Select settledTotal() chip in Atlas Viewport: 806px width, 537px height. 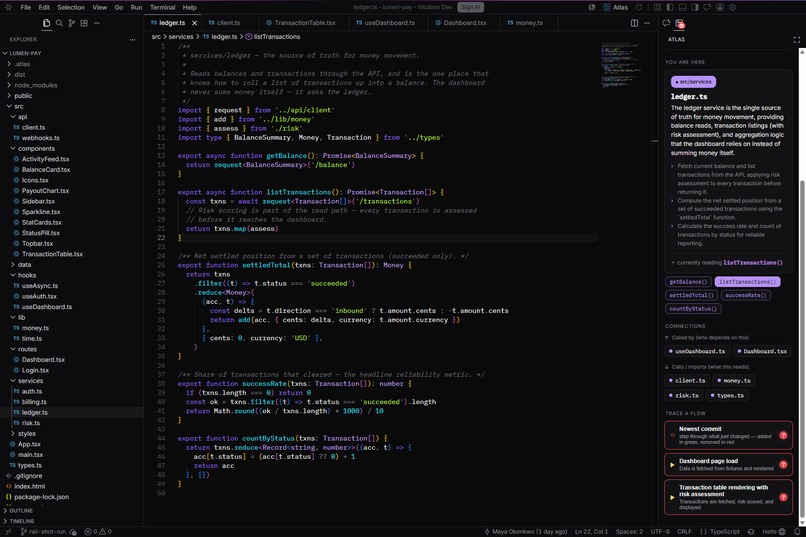(691, 295)
